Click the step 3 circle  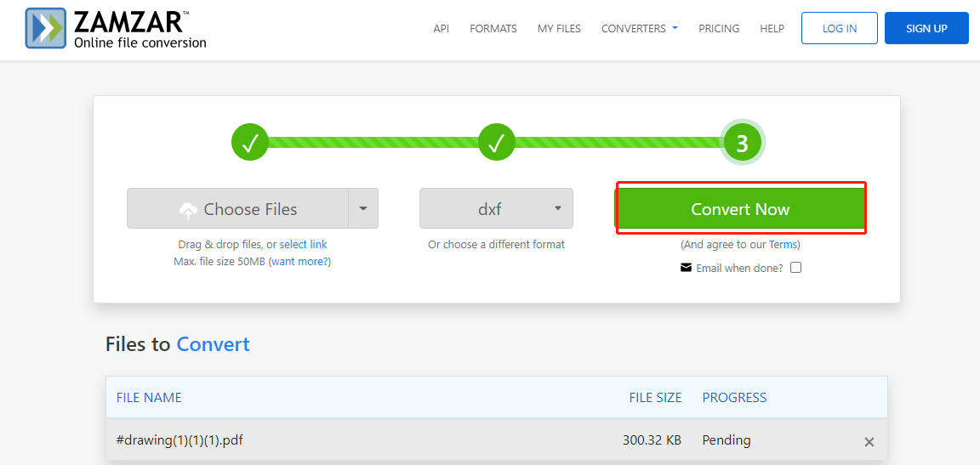(x=742, y=143)
